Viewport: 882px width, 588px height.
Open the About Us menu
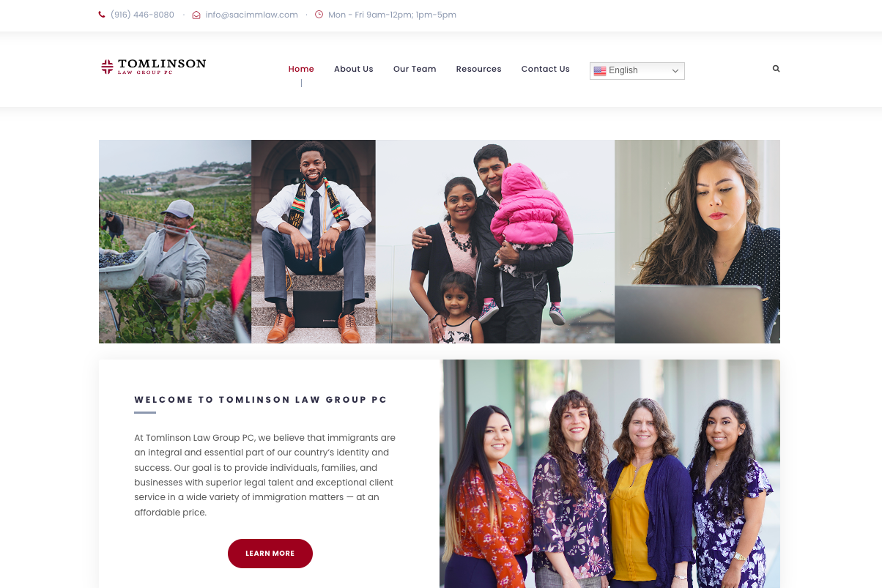[x=354, y=69]
